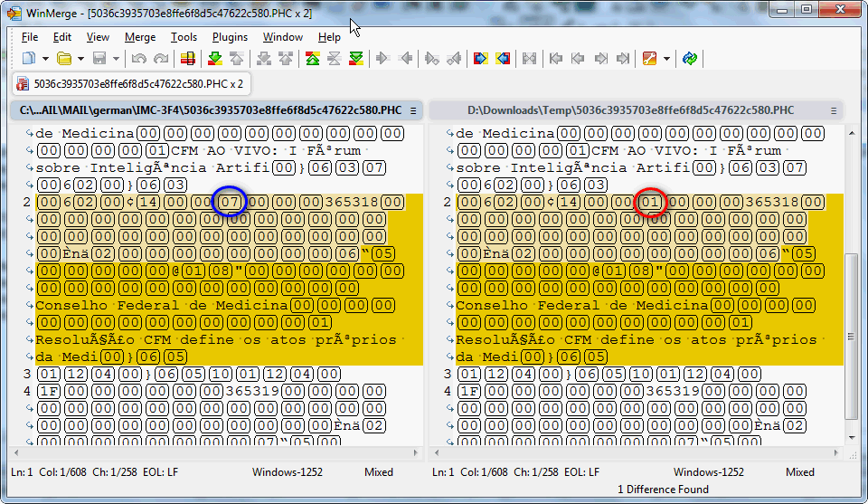Click the Select Line Difference icon
The image size is (868, 504).
pyautogui.click(x=187, y=59)
